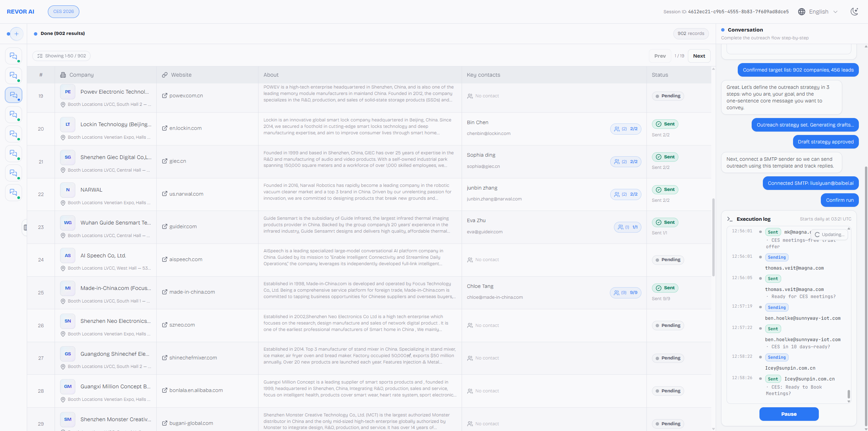This screenshot has width=868, height=431.
Task: Open Lockin Technology contacts 2/2 badge
Action: (x=625, y=129)
